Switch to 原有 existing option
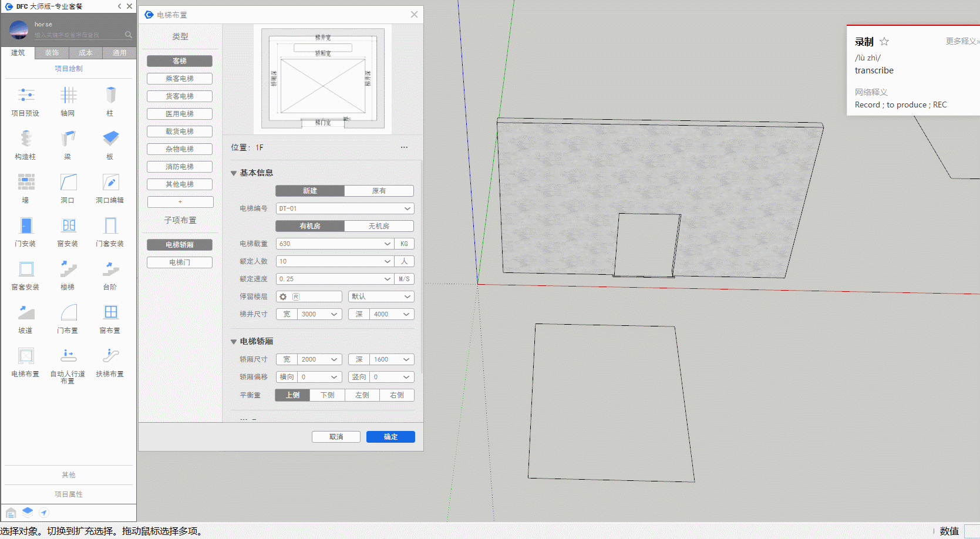980x539 pixels. [x=379, y=191]
